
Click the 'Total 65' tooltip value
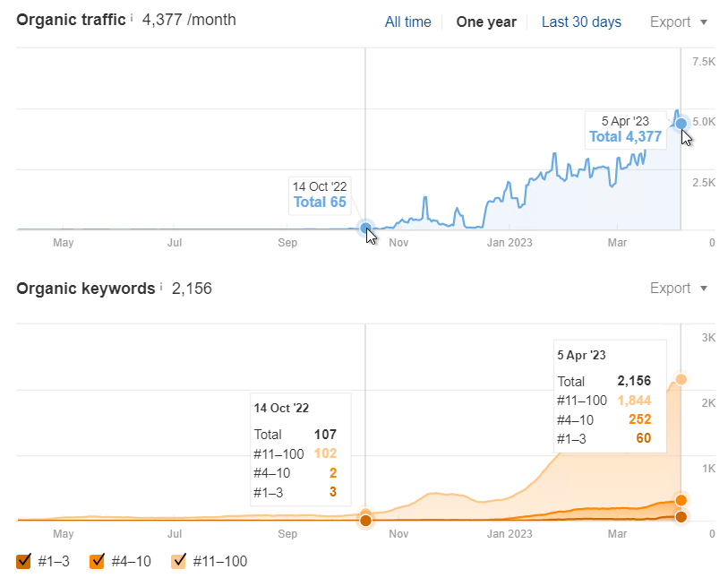(x=320, y=203)
